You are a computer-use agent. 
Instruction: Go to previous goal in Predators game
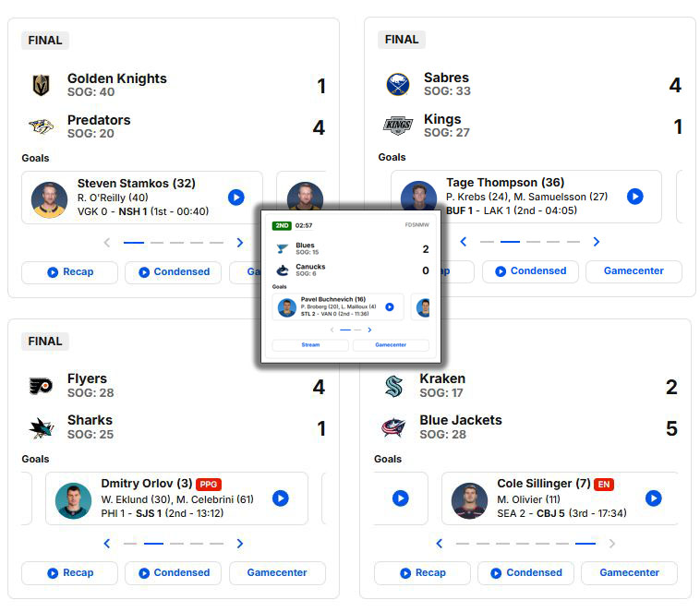[107, 243]
